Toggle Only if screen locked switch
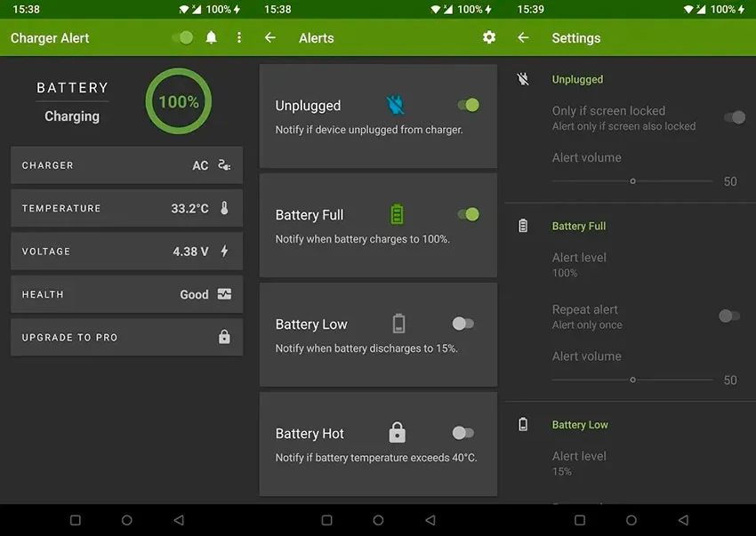Viewport: 756px width, 536px height. [735, 117]
